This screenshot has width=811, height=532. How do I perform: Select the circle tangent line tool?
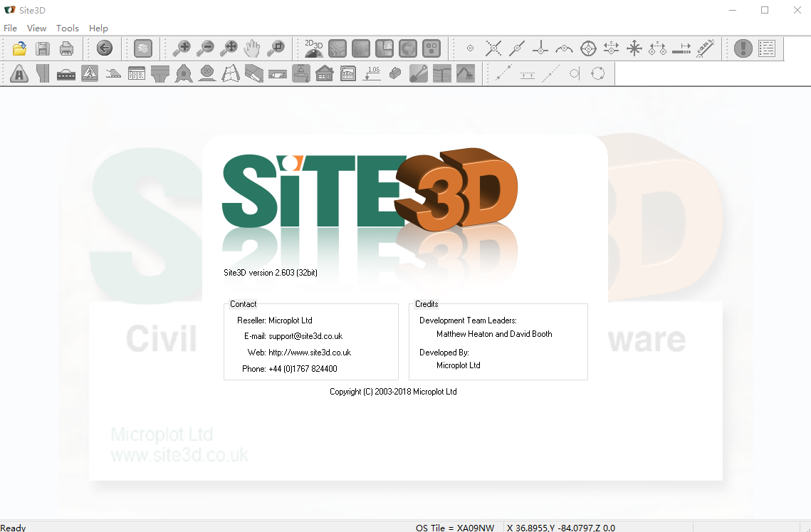point(574,74)
